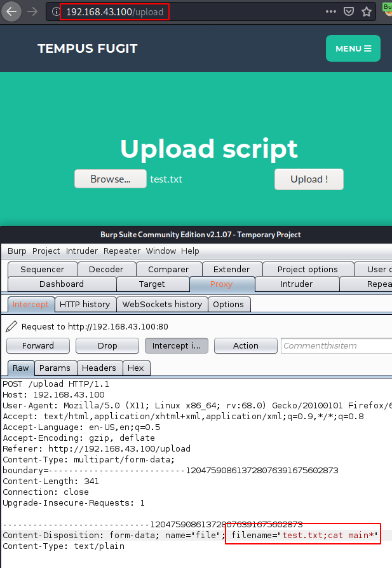This screenshot has width=392, height=568.
Task: Click the 'Accept-Language: en-US,en;q=0.5' line
Action: tap(81, 427)
